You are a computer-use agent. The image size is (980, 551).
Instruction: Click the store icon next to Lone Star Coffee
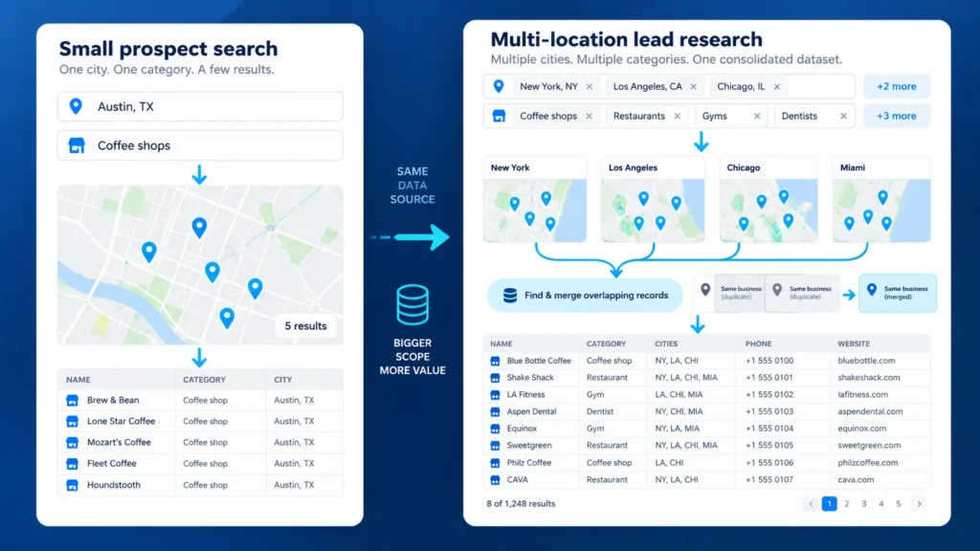[73, 422]
